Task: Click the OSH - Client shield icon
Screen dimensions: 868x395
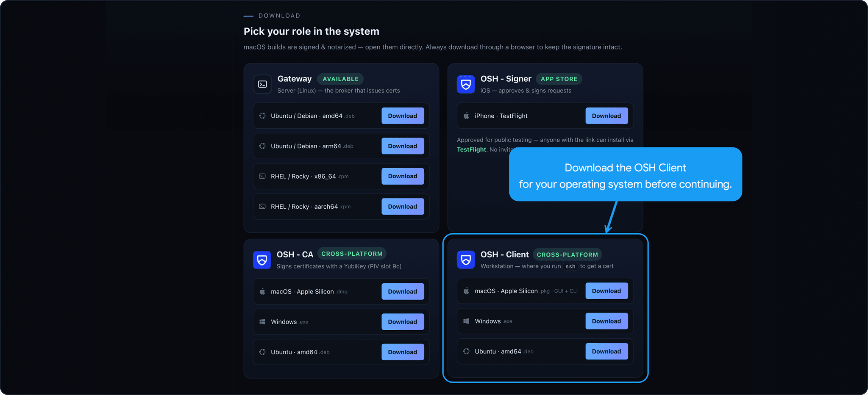Action: (x=466, y=260)
